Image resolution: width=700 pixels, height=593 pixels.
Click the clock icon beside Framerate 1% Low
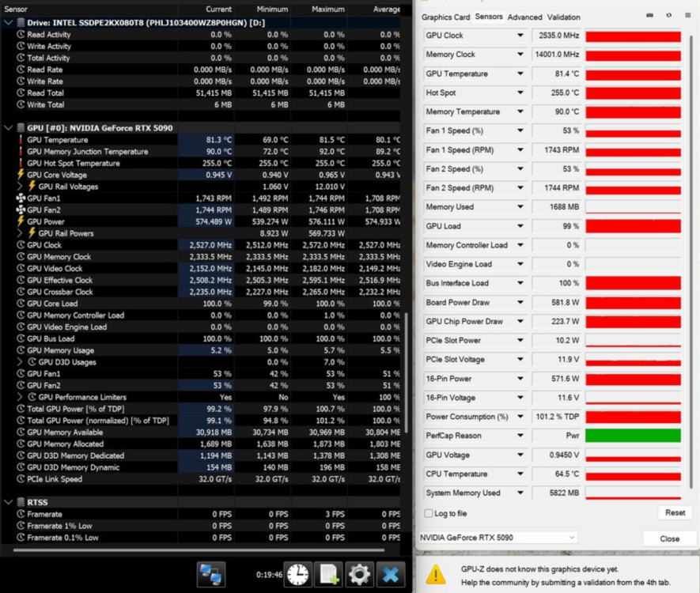click(21, 526)
